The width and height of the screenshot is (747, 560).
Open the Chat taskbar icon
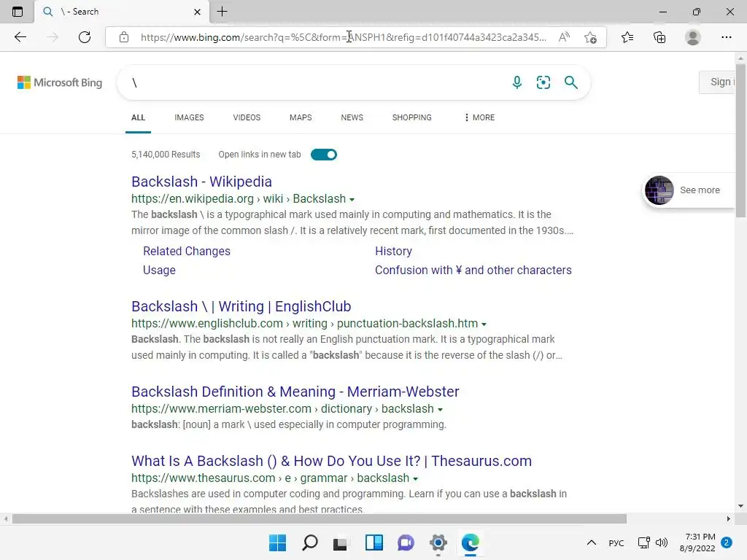(x=406, y=542)
